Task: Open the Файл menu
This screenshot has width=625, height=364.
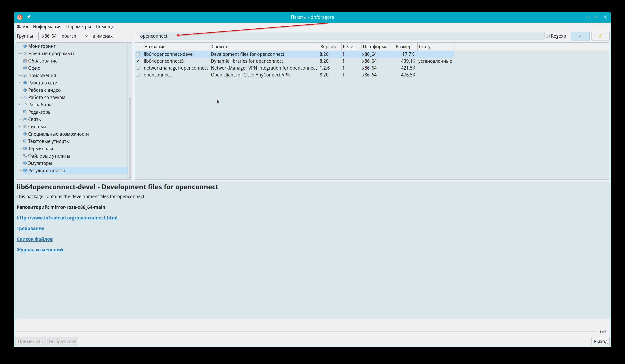Action: point(22,27)
